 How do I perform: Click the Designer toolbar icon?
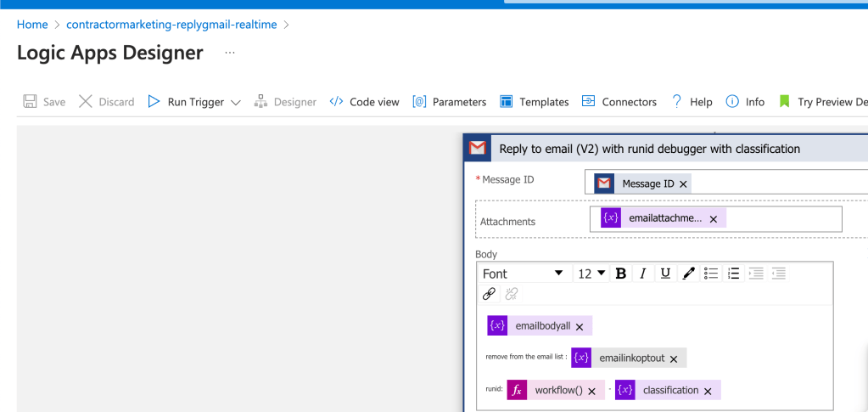(260, 101)
